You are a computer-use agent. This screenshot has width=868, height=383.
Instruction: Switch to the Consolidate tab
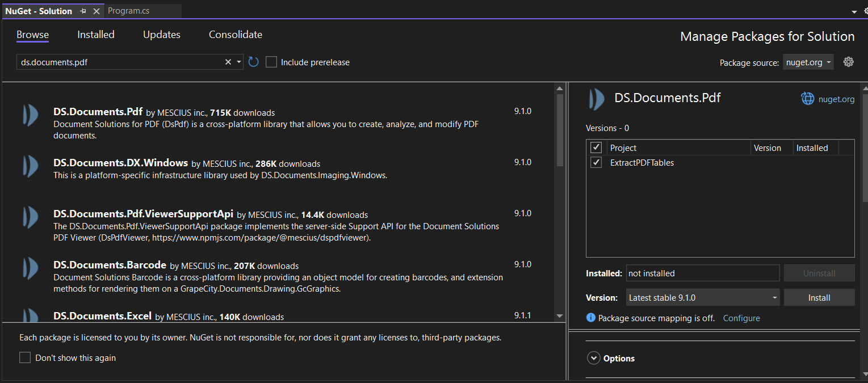pyautogui.click(x=236, y=35)
